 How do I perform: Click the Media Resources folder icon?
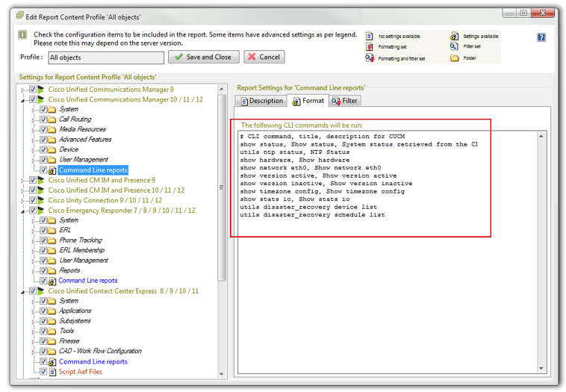52,130
